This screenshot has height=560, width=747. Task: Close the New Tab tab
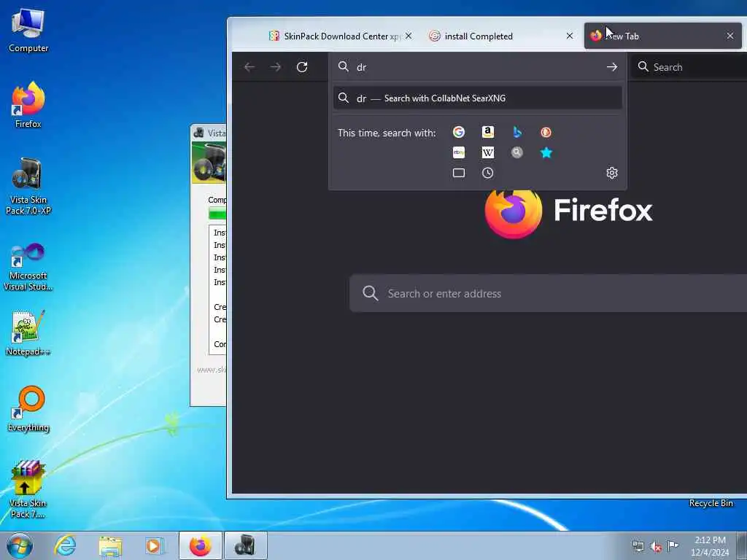(729, 36)
